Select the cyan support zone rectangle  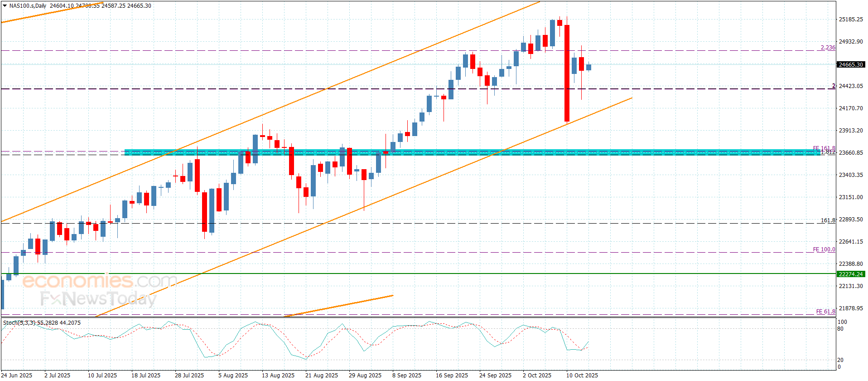(x=472, y=152)
